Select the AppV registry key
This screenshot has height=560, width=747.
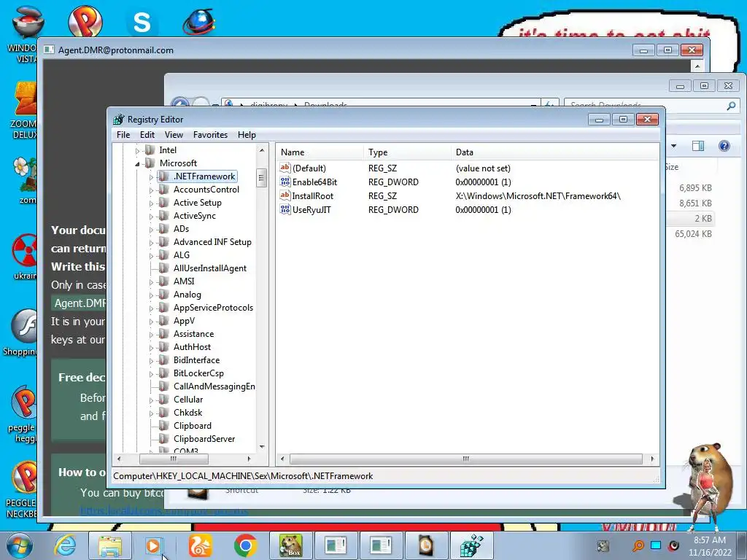coord(184,321)
